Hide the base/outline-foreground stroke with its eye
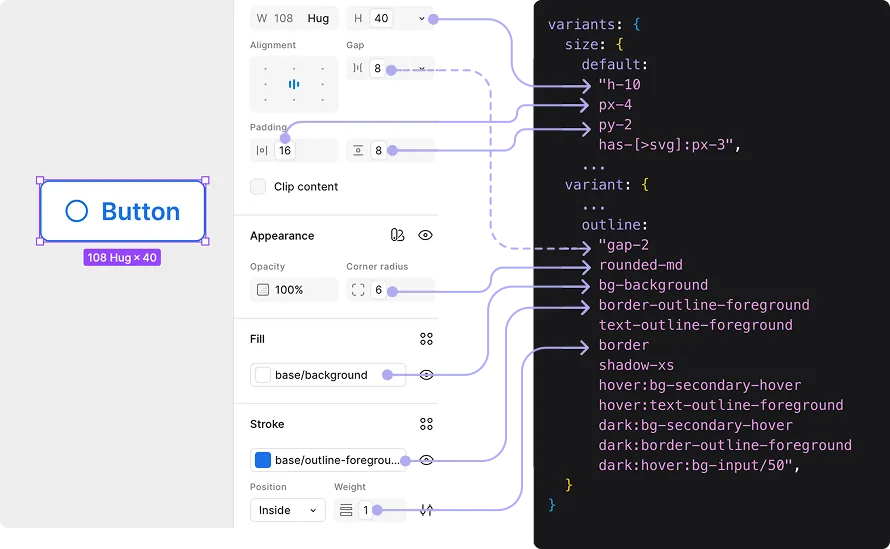 [x=426, y=460]
